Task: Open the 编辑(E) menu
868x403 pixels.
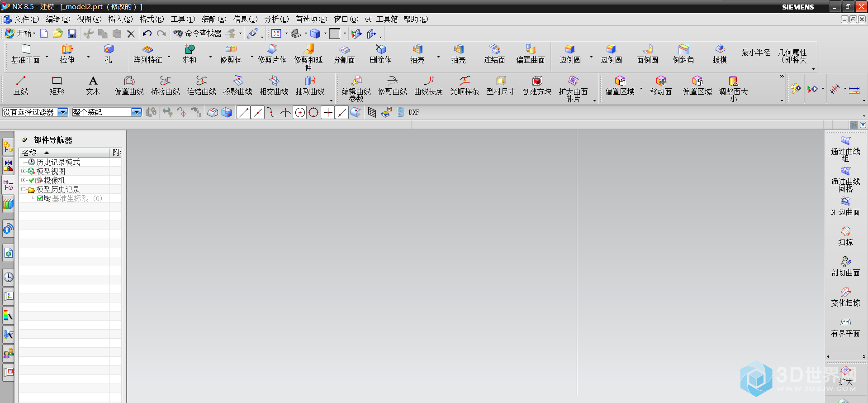Action: pos(58,19)
